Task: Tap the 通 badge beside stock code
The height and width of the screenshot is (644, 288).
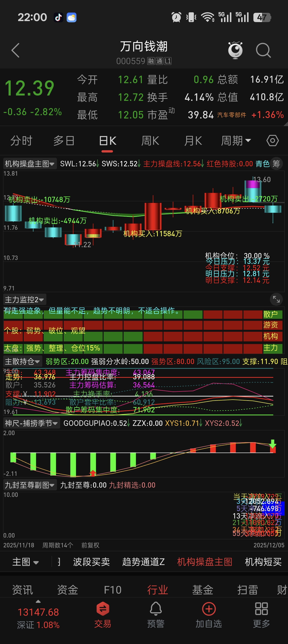Action: [159, 61]
